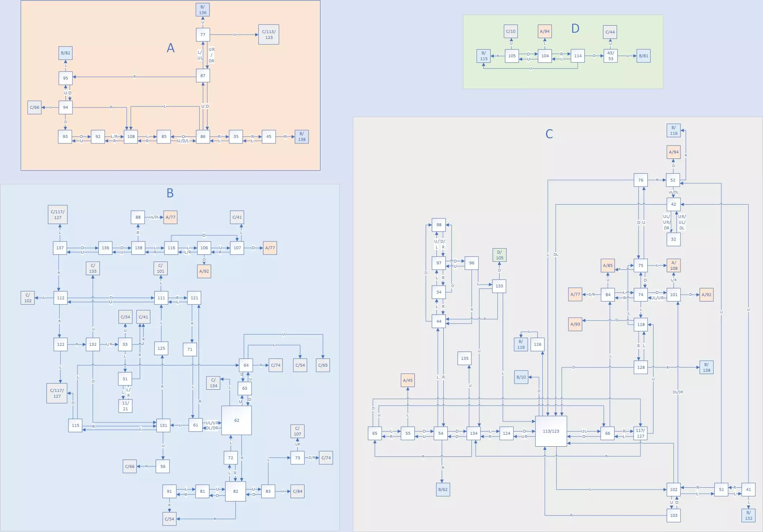Click node 42 in region C
763x532 pixels.
coord(673,204)
